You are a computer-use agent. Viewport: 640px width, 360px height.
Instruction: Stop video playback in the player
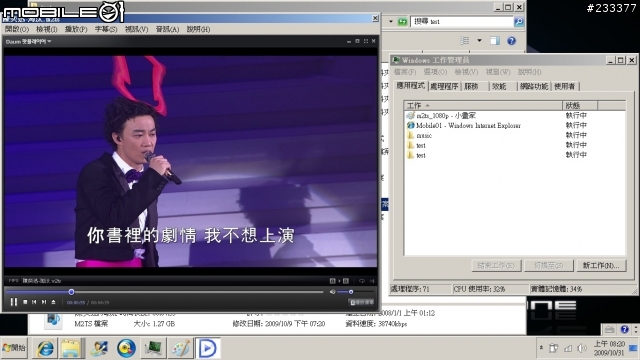point(25,302)
